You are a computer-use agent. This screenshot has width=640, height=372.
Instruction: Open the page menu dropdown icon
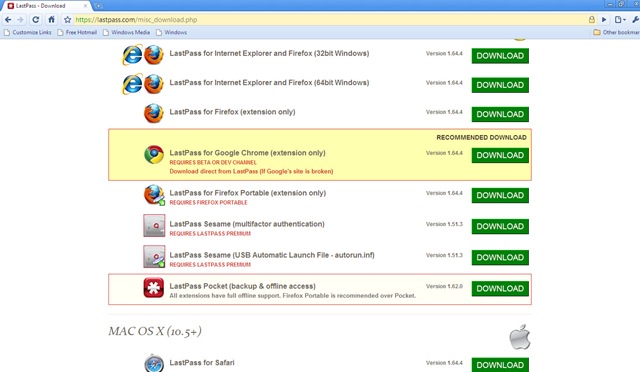(620, 19)
